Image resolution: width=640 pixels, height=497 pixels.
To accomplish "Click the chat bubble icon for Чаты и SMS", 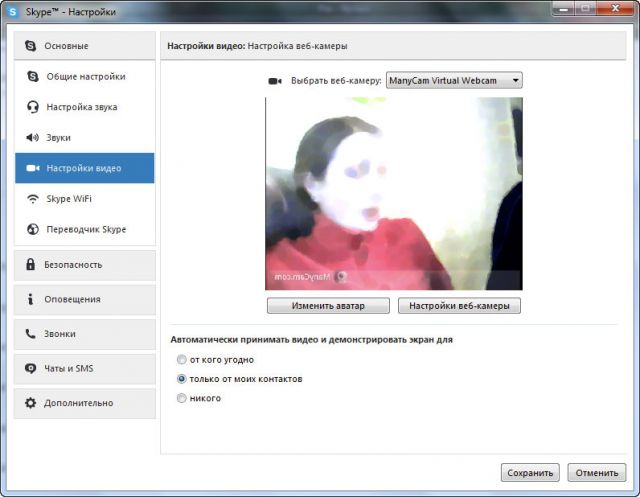I will tap(31, 368).
